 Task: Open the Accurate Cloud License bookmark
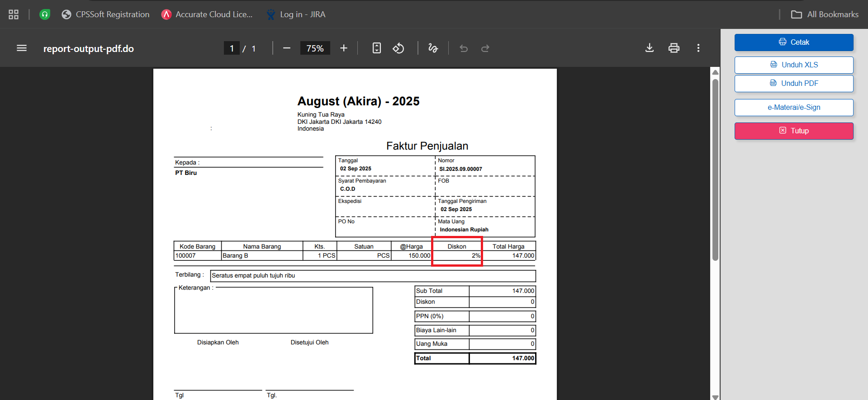(207, 14)
